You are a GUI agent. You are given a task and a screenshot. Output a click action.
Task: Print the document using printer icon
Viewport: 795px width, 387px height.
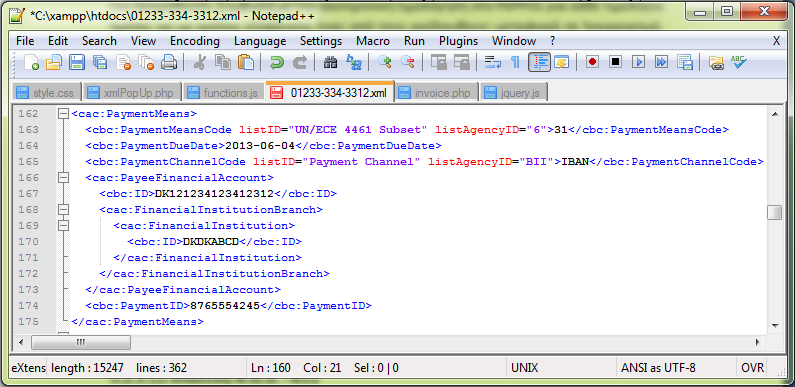pyautogui.click(x=169, y=62)
